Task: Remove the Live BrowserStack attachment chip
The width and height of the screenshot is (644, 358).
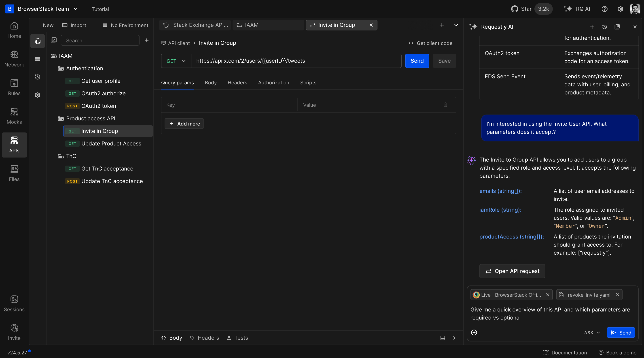Action: 548,295
